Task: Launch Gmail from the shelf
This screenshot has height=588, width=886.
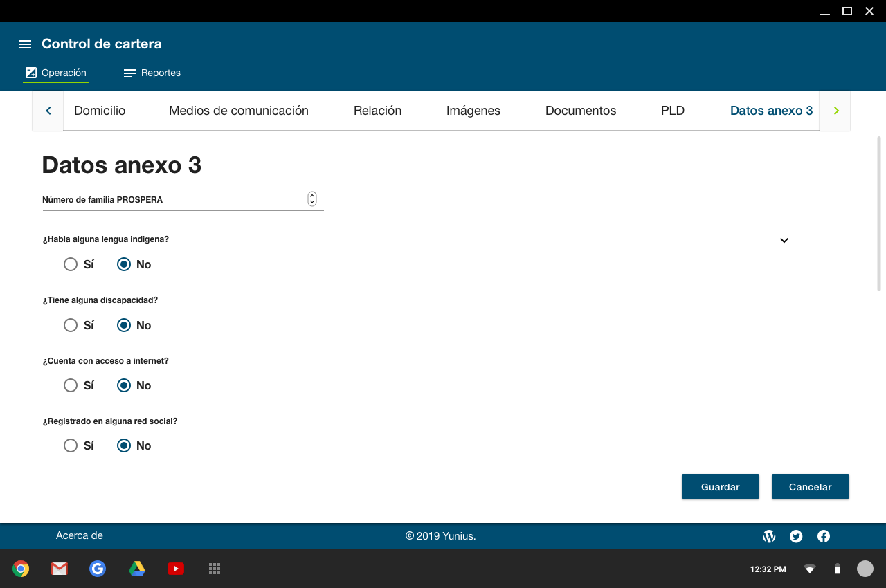Action: (x=60, y=569)
